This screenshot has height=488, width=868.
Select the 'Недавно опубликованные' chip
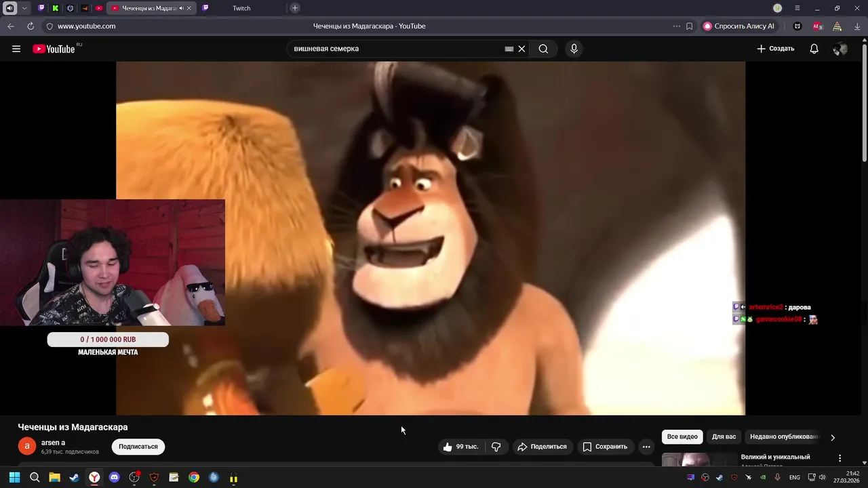tap(784, 437)
